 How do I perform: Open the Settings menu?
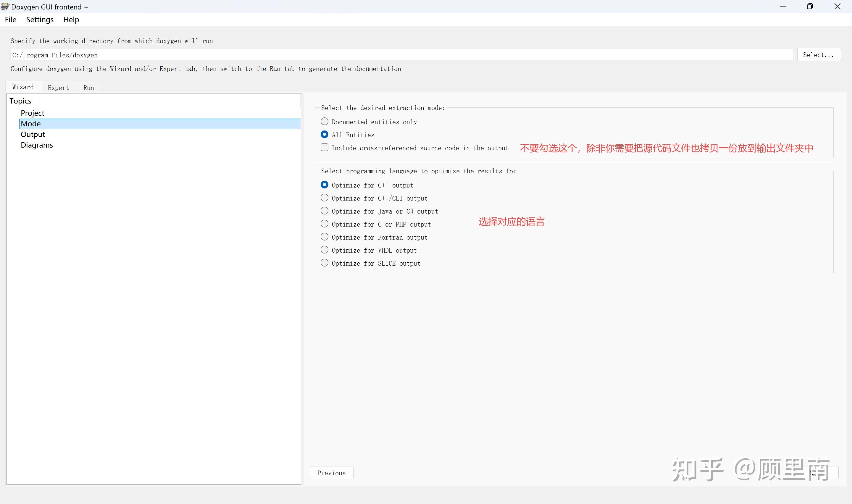click(x=40, y=20)
